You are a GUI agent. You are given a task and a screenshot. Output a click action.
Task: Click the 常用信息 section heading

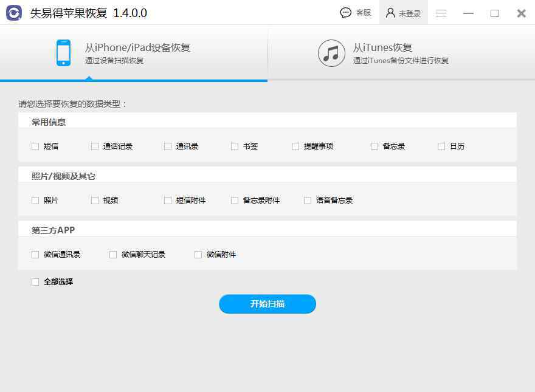point(49,122)
